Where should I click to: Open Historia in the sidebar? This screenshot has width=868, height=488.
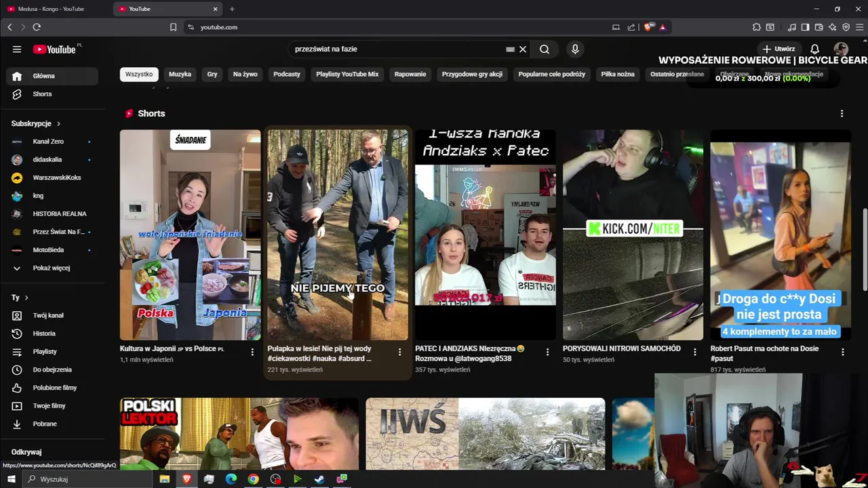(52, 333)
